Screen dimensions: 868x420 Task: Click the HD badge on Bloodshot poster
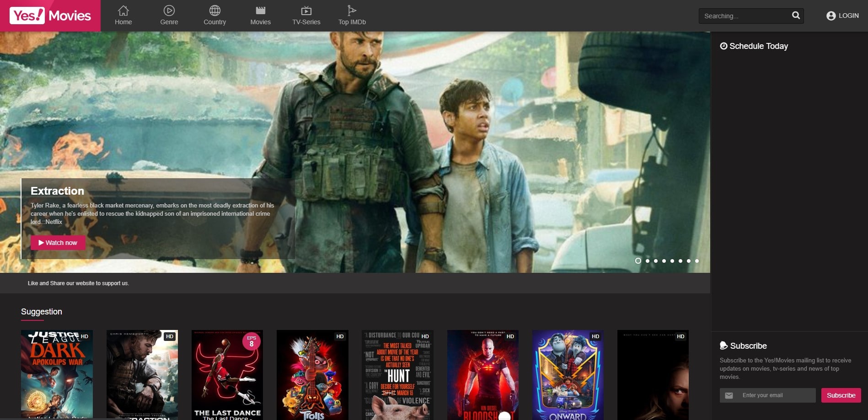[510, 336]
